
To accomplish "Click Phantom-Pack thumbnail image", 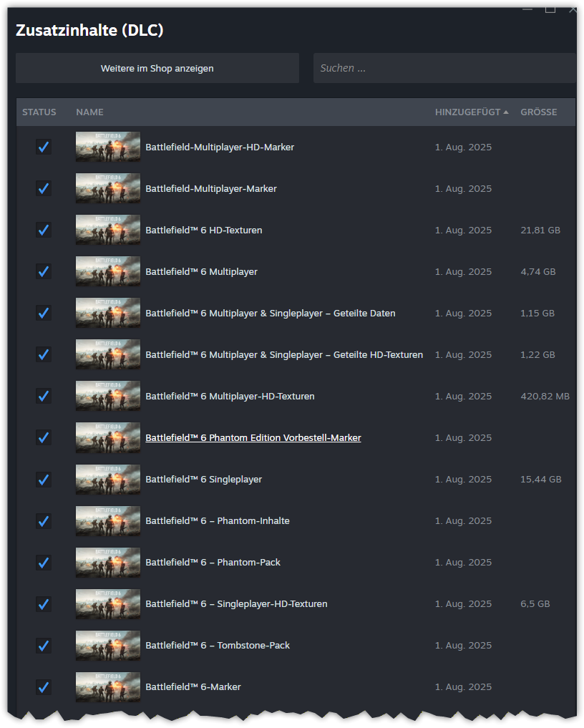I will 107,562.
